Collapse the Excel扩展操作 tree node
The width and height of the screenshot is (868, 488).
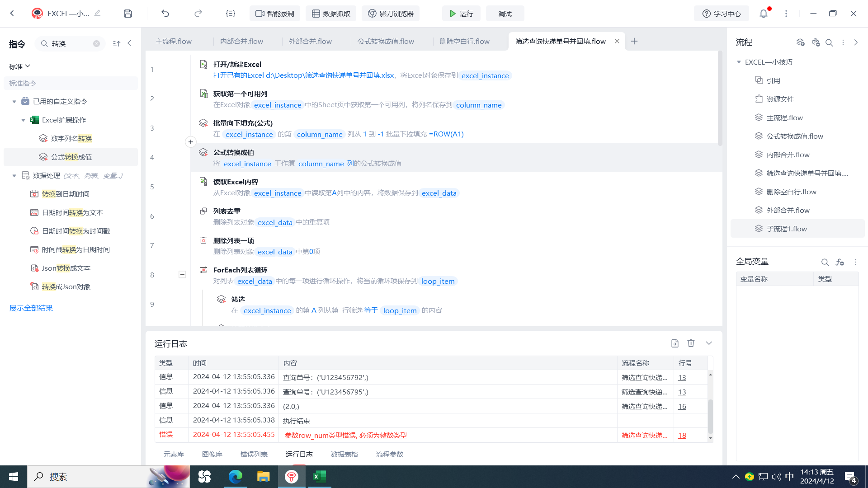click(24, 120)
